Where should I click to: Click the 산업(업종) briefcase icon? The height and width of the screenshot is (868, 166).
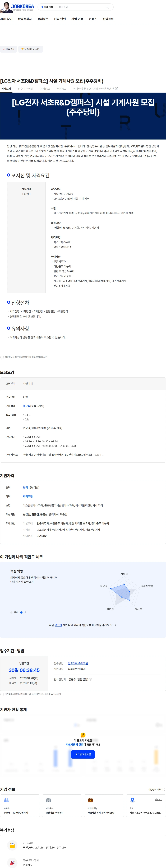[x=90, y=800]
